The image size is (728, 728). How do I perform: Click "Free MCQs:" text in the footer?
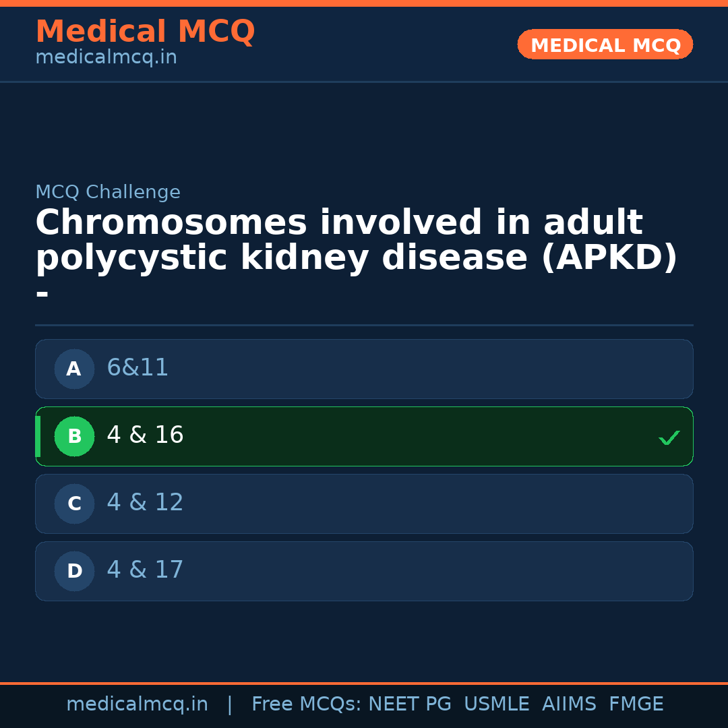[307, 704]
